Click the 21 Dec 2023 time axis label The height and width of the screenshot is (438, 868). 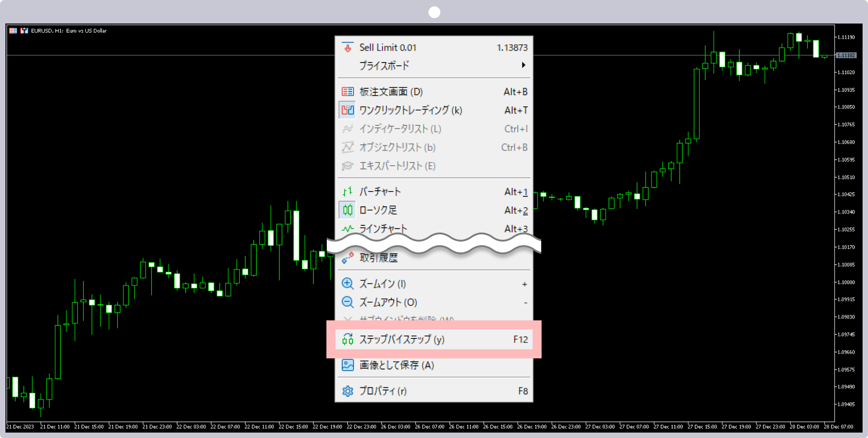tap(20, 427)
